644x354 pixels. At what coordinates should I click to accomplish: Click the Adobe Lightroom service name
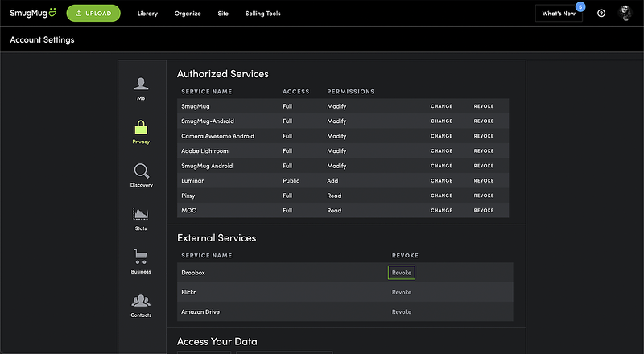[204, 151]
